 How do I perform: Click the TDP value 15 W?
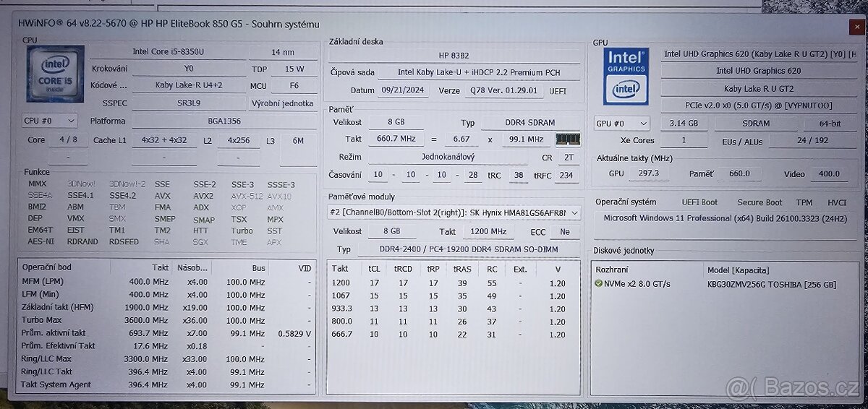tap(294, 69)
